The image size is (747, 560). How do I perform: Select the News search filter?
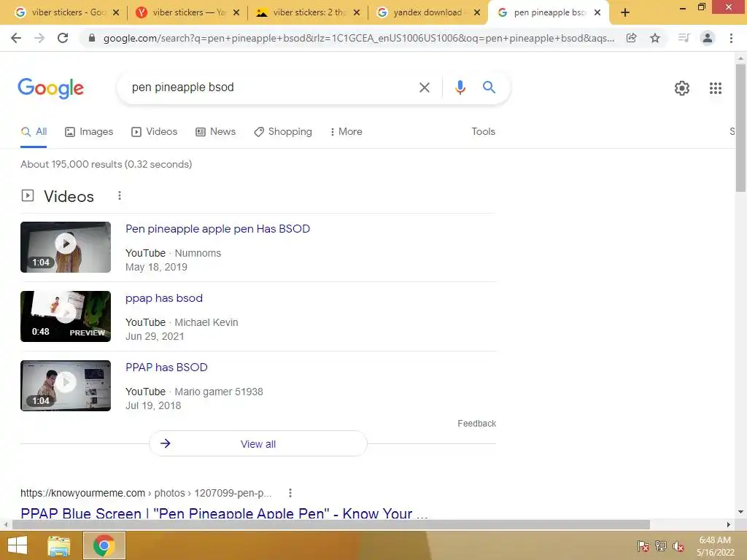pyautogui.click(x=216, y=132)
